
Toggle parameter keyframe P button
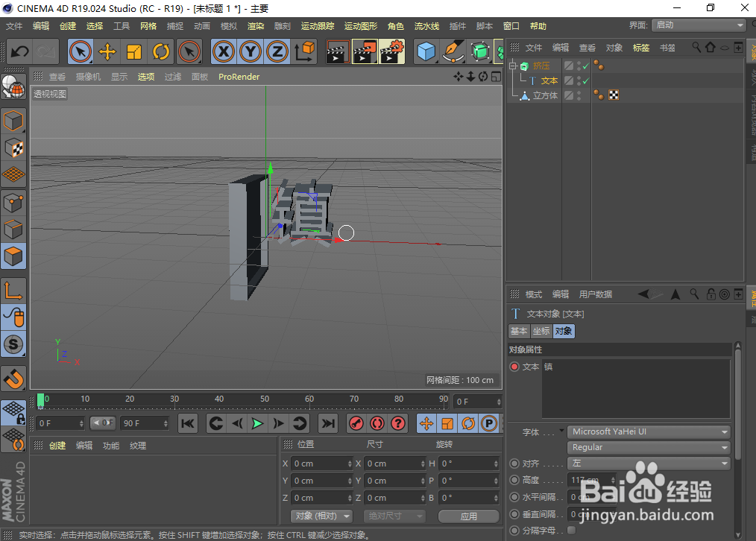point(489,423)
